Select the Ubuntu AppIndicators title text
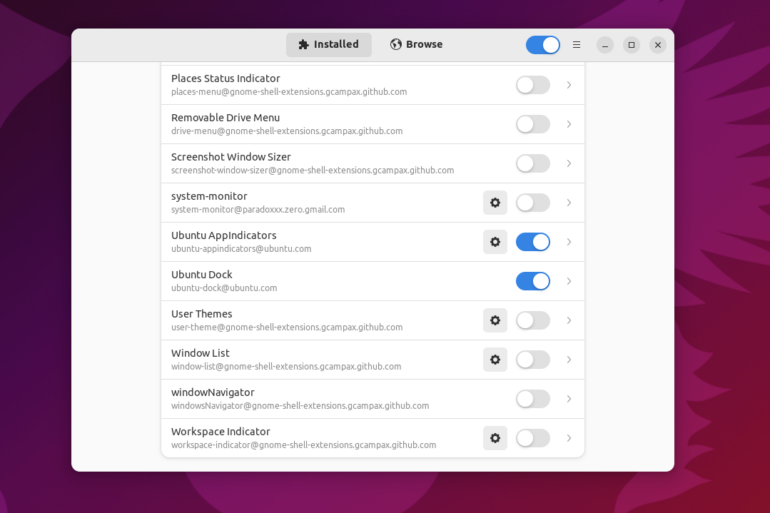The width and height of the screenshot is (770, 513). pyautogui.click(x=224, y=236)
